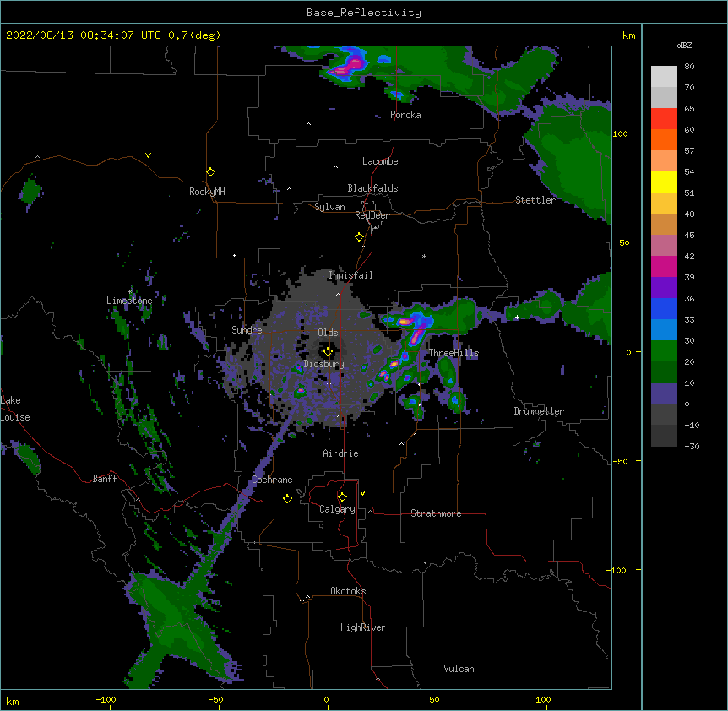Click the white asterisk above Limestone label
The width and height of the screenshot is (728, 711).
pos(130,292)
